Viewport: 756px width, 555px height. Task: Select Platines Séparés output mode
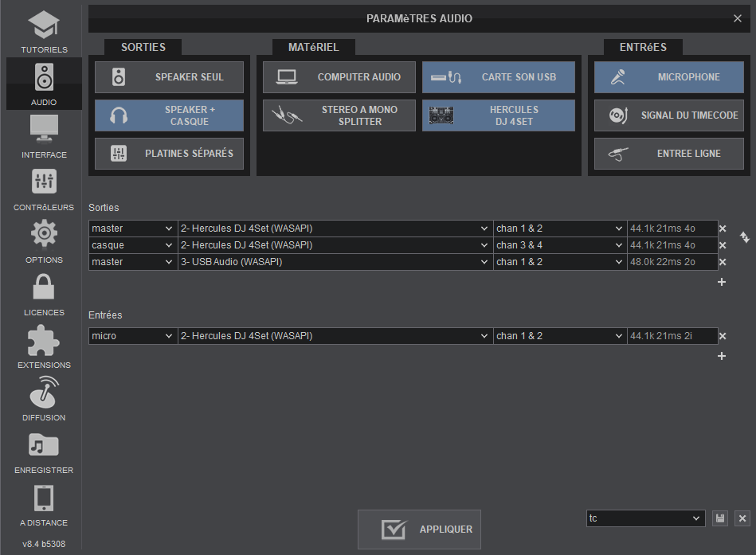point(169,154)
